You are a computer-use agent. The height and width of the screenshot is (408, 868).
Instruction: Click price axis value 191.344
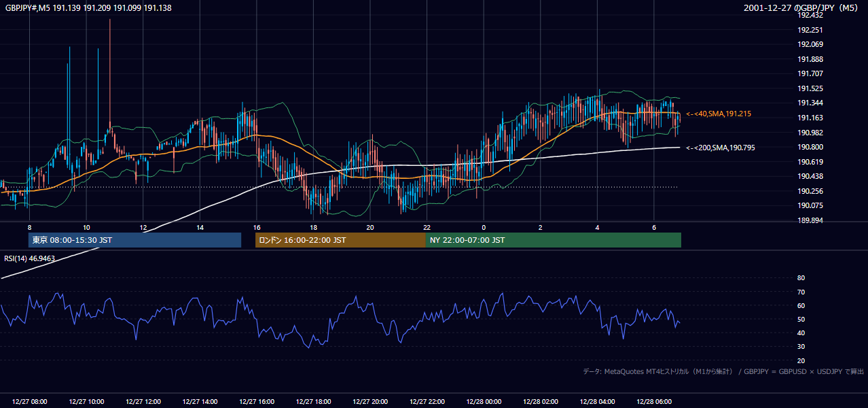(x=810, y=103)
